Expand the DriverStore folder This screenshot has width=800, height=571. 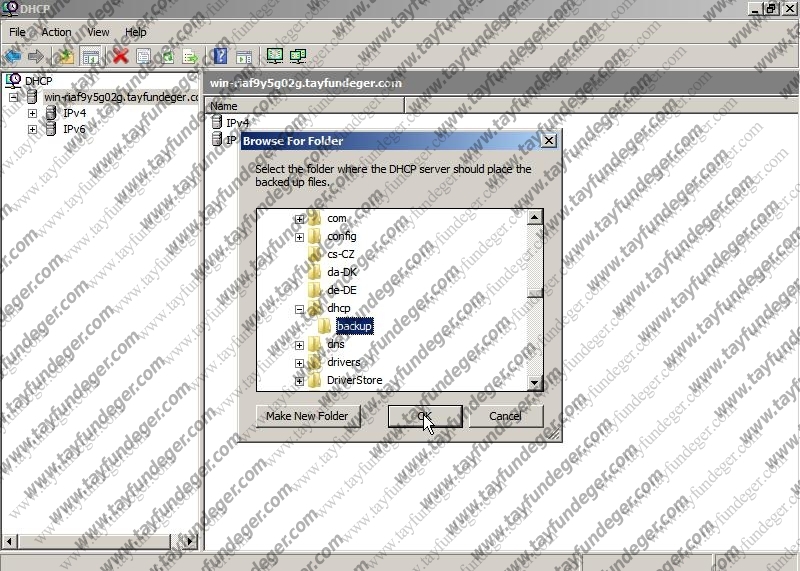click(x=299, y=381)
